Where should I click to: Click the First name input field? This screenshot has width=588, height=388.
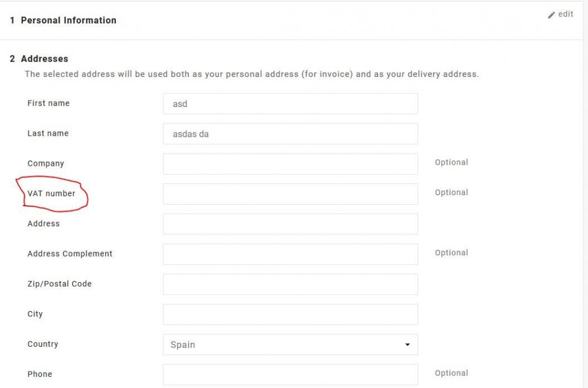pos(290,103)
